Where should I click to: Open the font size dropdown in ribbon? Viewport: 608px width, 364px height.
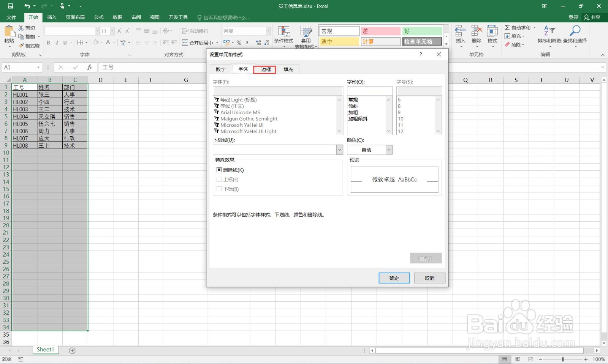pyautogui.click(x=112, y=31)
